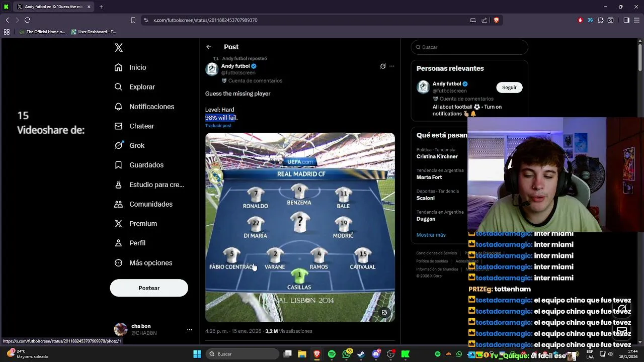This screenshot has width=644, height=362.
Task: Click browser back arrow
Action: click(8, 20)
